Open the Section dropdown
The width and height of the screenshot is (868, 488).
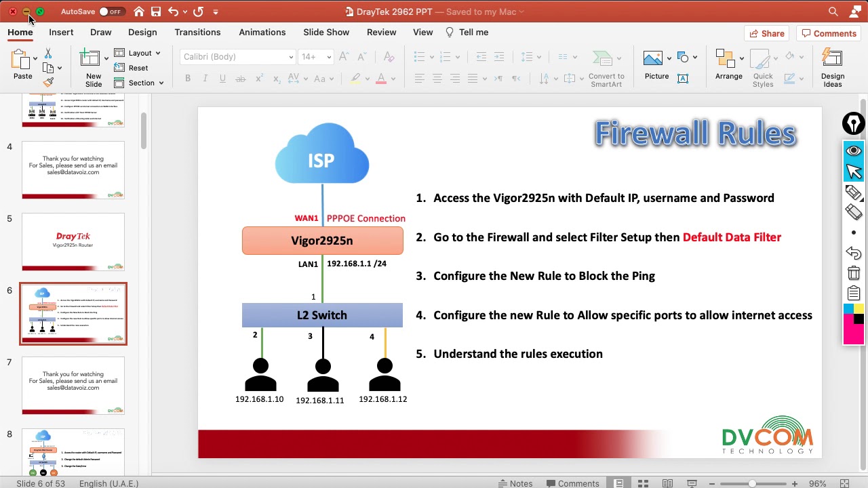[x=139, y=83]
